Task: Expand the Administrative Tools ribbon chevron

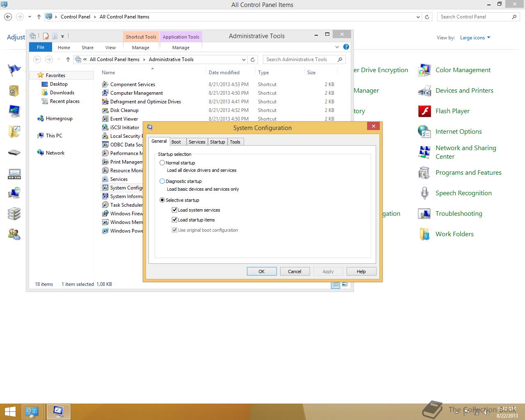Action: [337, 47]
